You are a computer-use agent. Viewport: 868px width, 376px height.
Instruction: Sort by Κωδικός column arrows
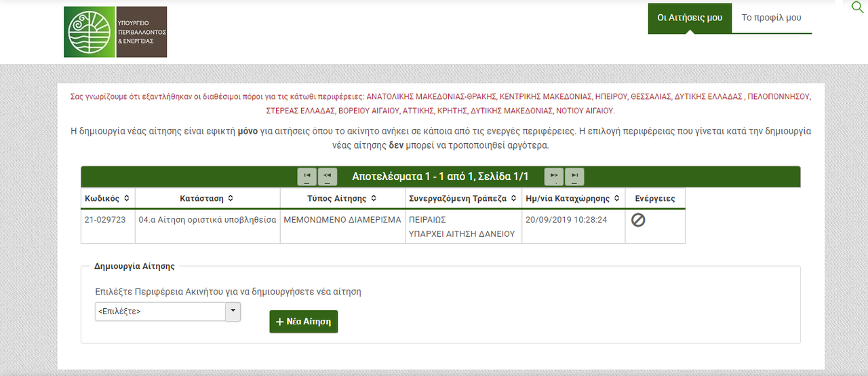coord(126,199)
